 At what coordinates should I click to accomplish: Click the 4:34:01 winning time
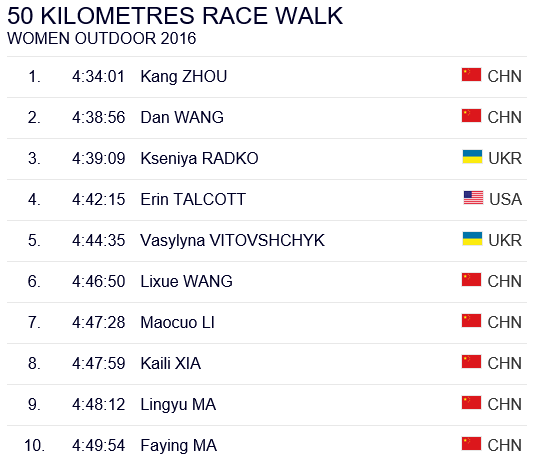[x=98, y=76]
